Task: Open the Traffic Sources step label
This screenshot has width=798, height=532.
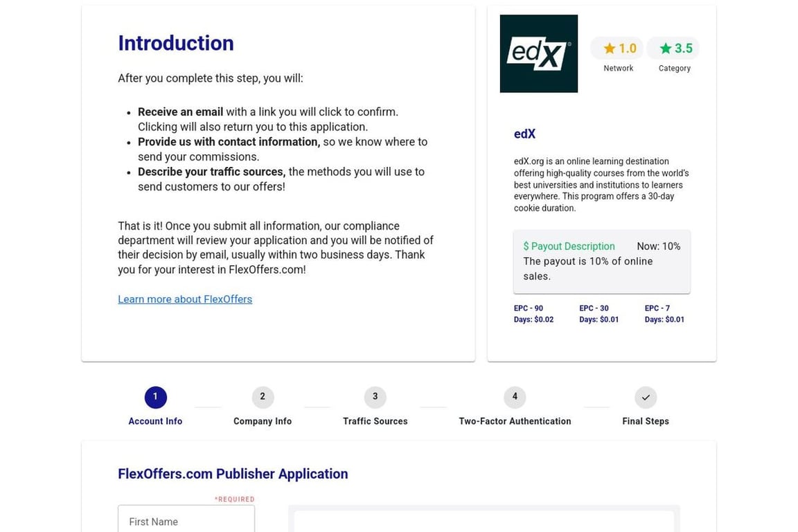Action: 375,421
